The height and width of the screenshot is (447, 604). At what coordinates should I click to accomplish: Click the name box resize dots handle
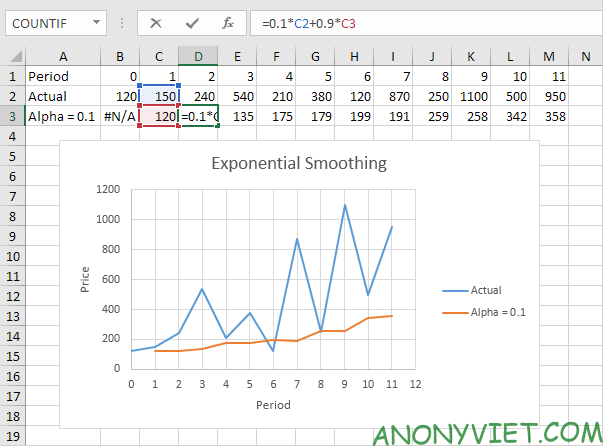[123, 21]
